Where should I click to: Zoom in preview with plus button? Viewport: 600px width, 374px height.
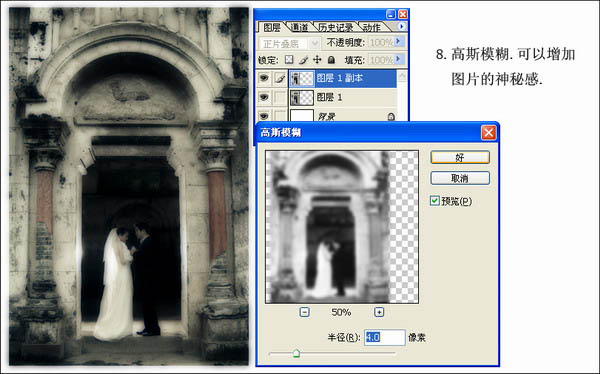pos(379,312)
